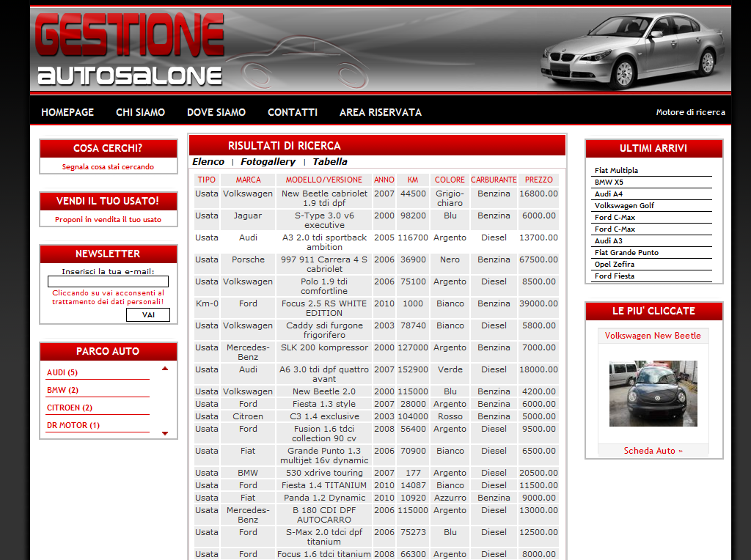This screenshot has width=751, height=560.
Task: Select A6 3.0 tdi dpf quattro avant cell
Action: coord(324,375)
